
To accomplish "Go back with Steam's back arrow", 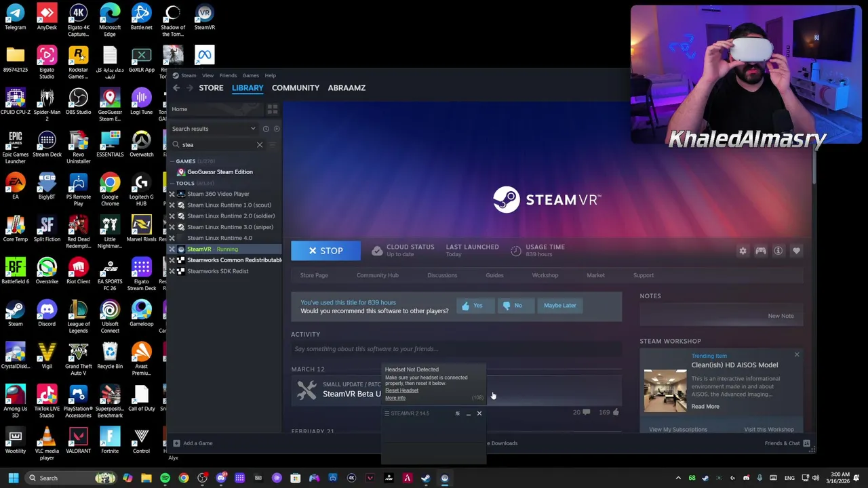I will click(176, 88).
